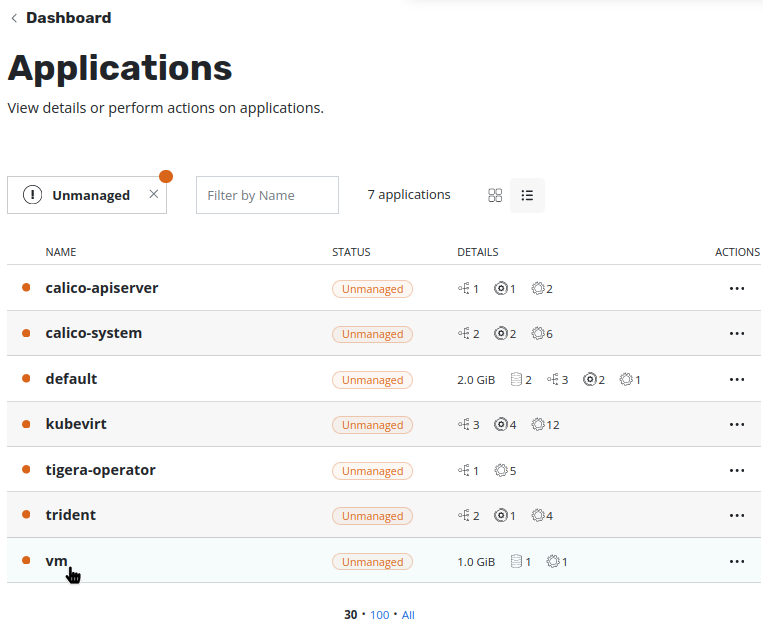The image size is (763, 630).
Task: Show 30 items per page
Action: coord(350,615)
